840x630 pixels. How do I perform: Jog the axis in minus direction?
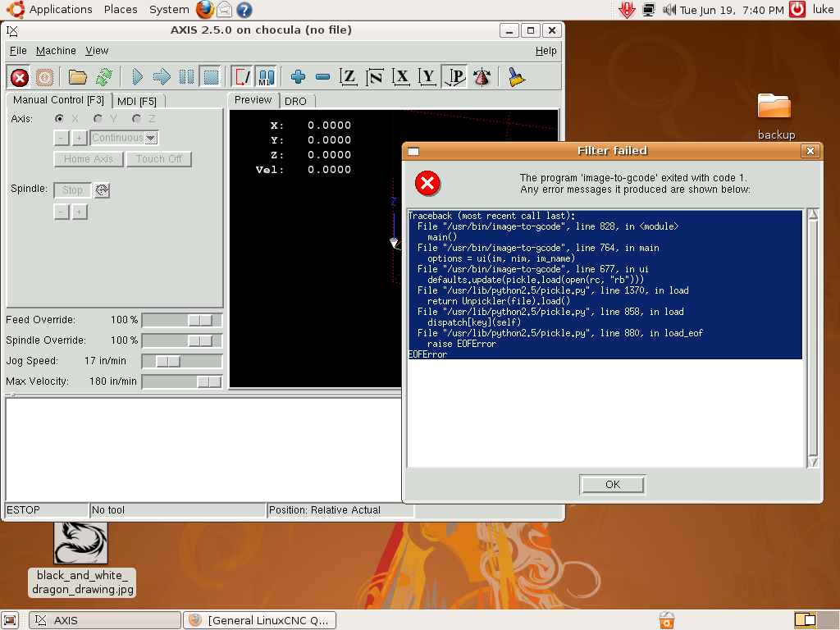62,138
